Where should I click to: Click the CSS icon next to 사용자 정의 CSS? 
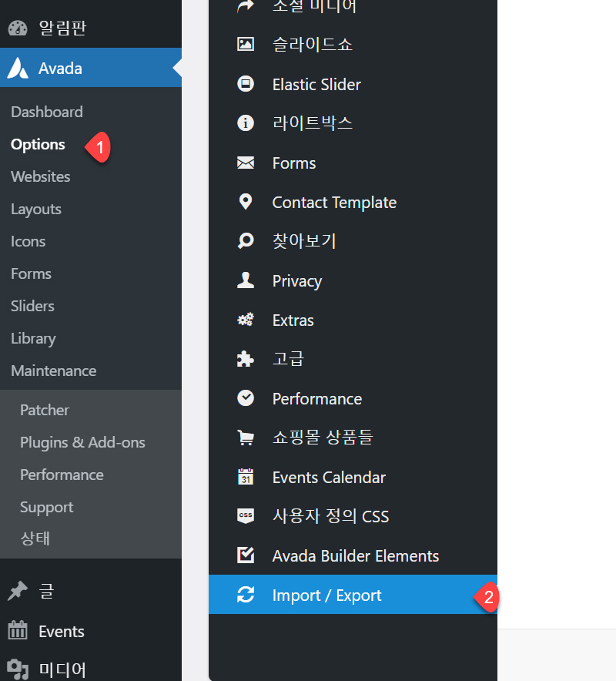(x=246, y=516)
